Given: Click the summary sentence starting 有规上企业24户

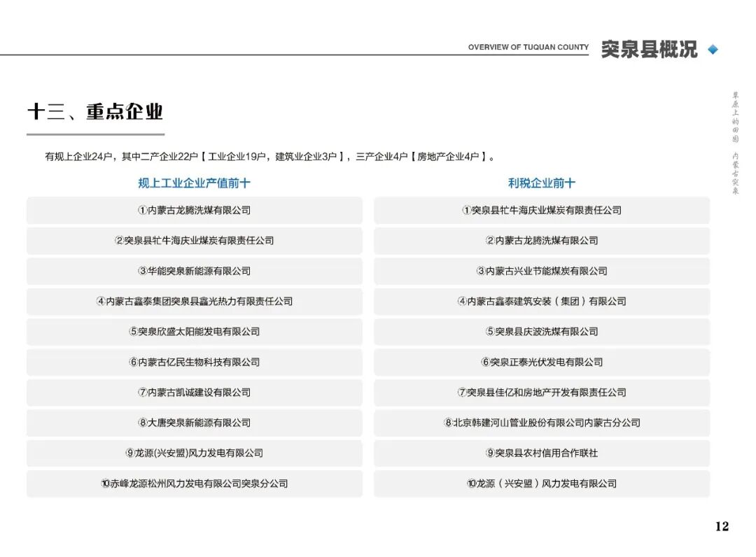Looking at the screenshot, I should 269,157.
